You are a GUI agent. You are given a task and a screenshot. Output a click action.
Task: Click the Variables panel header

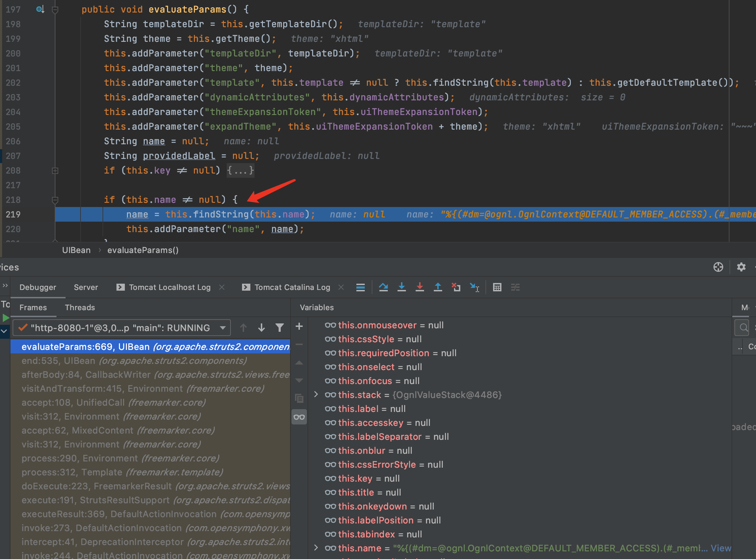point(317,307)
